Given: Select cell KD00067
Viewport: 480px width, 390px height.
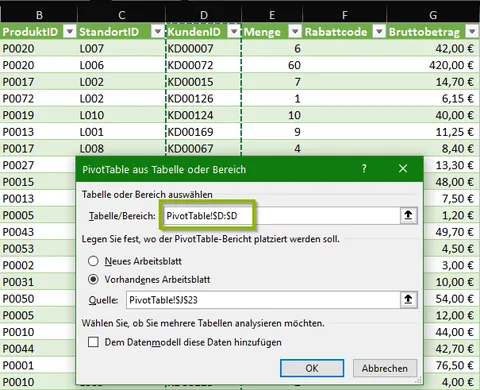Looking at the screenshot, I should point(203,148).
